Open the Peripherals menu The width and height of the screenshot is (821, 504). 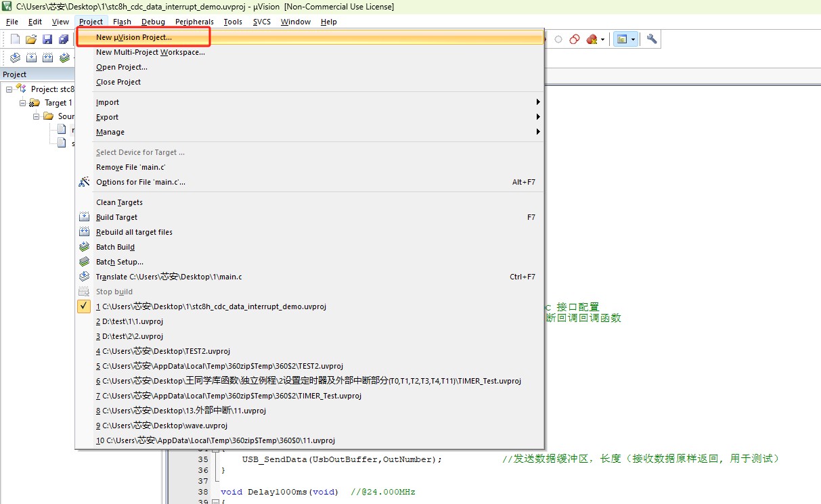194,22
